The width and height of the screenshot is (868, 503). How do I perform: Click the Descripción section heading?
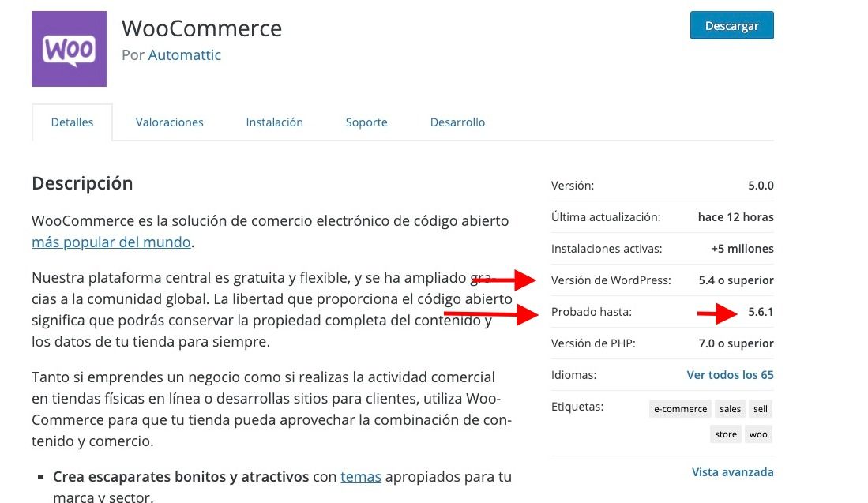tap(82, 183)
